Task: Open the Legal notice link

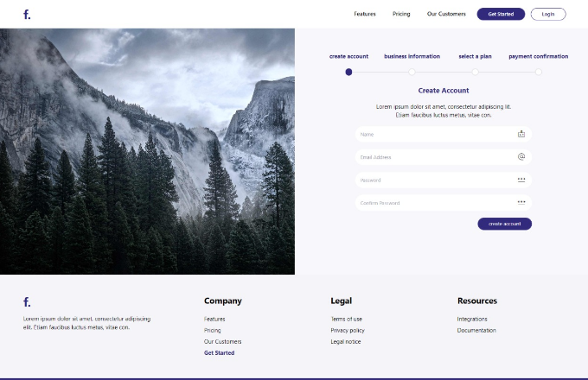Action: (345, 341)
